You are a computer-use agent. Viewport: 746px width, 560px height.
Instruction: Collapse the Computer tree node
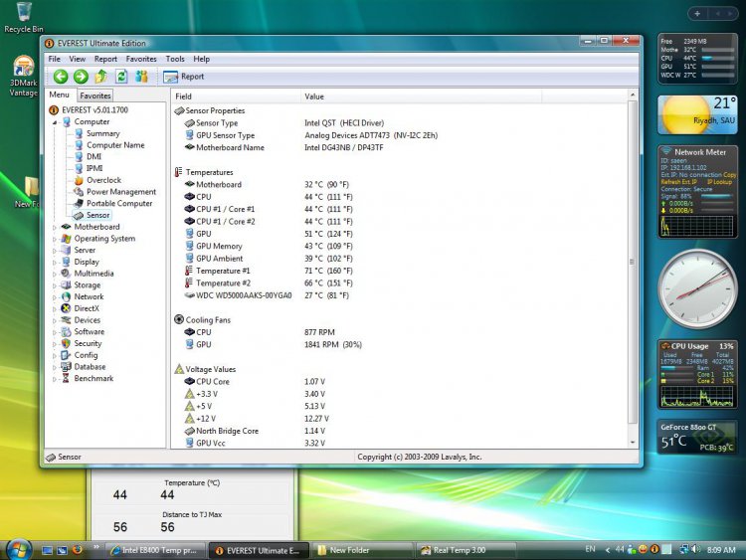(55, 122)
